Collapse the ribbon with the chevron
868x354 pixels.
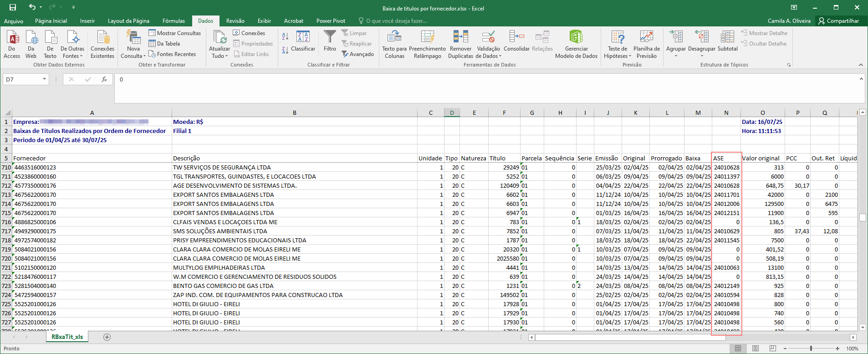click(x=861, y=65)
